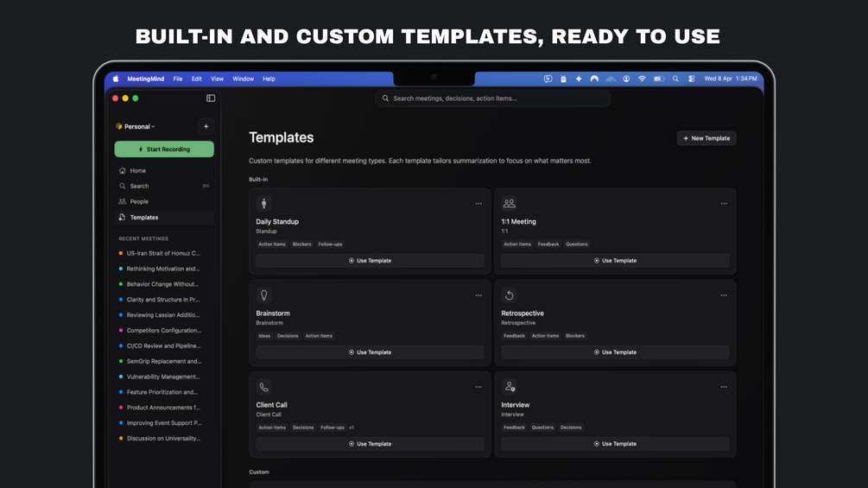Open the Help menu
868x488 pixels.
click(269, 79)
